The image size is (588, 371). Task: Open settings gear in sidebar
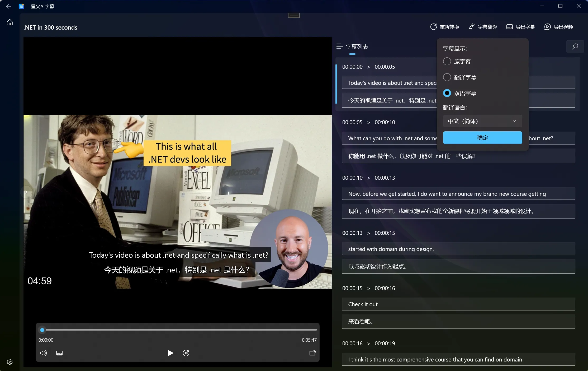(x=10, y=362)
